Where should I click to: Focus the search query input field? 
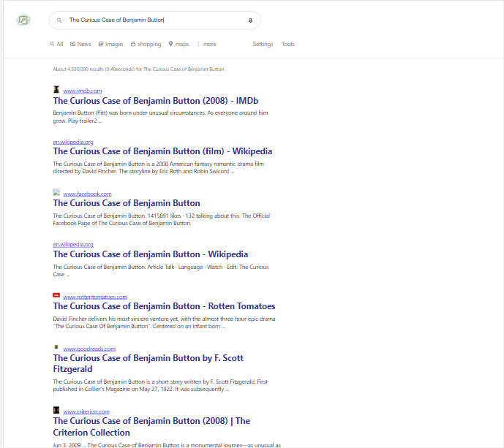click(154, 20)
